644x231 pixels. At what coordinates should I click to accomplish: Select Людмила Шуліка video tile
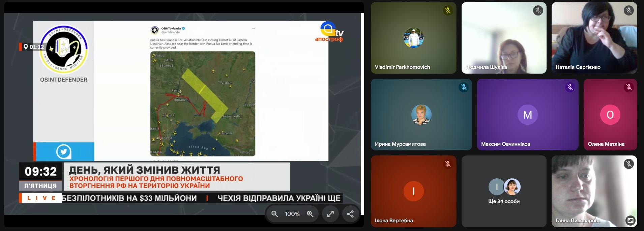(x=504, y=38)
